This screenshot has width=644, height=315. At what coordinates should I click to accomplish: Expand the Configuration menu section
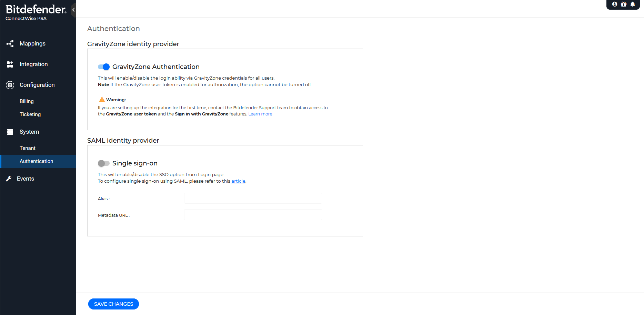(37, 85)
